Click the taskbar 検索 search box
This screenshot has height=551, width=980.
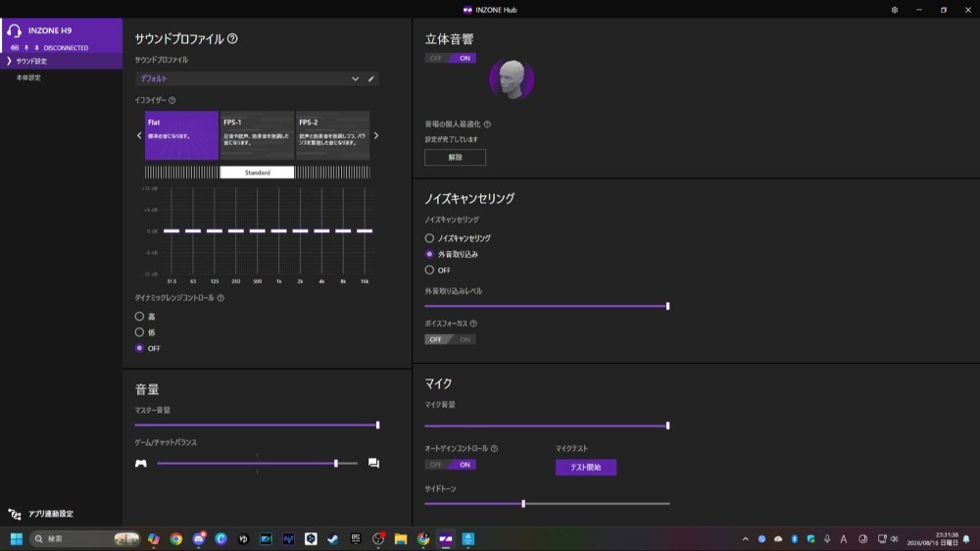tap(84, 538)
